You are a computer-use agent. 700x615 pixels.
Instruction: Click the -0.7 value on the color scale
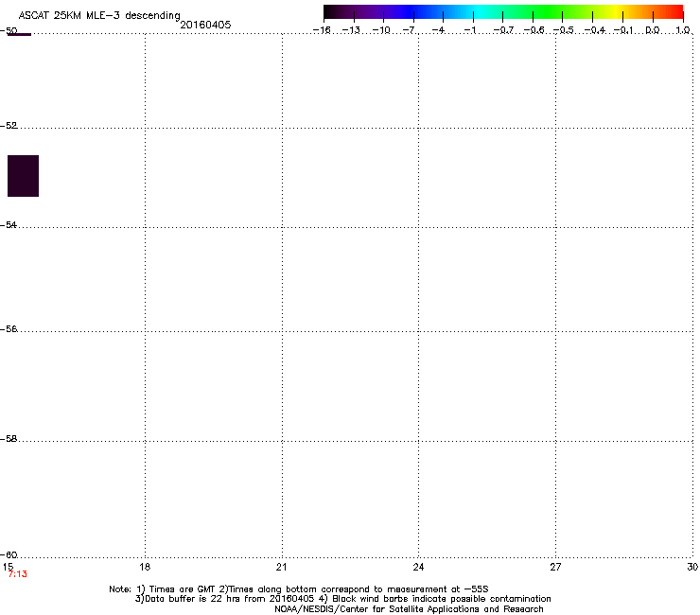503,30
